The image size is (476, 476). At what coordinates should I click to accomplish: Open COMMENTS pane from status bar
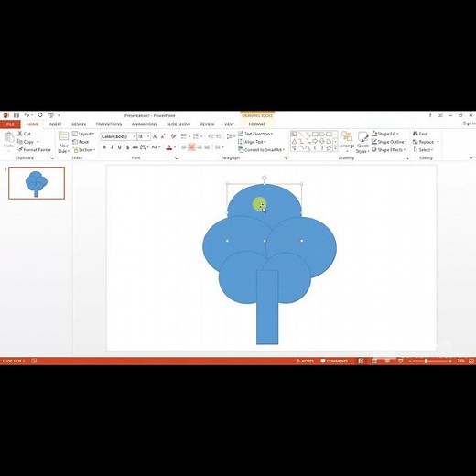pyautogui.click(x=334, y=361)
